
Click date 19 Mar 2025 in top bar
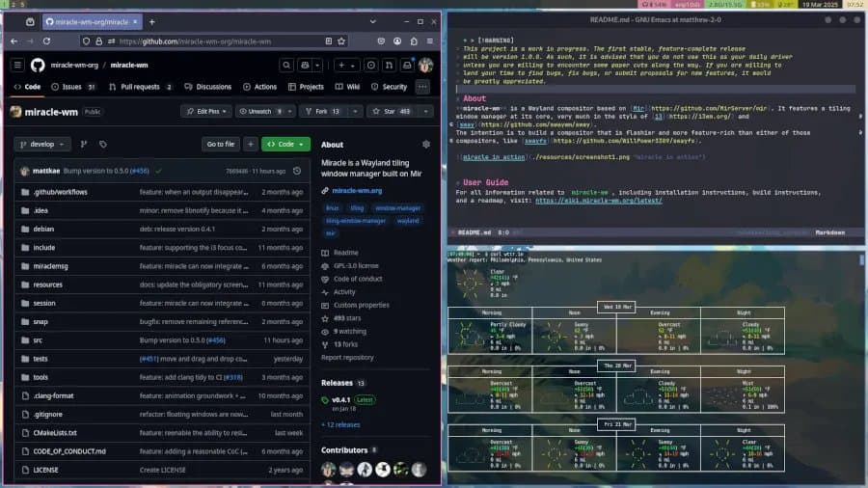[x=820, y=4]
